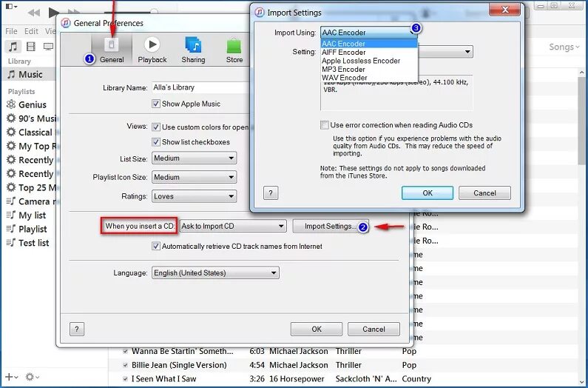Click help button in General Preferences

[x=77, y=329]
